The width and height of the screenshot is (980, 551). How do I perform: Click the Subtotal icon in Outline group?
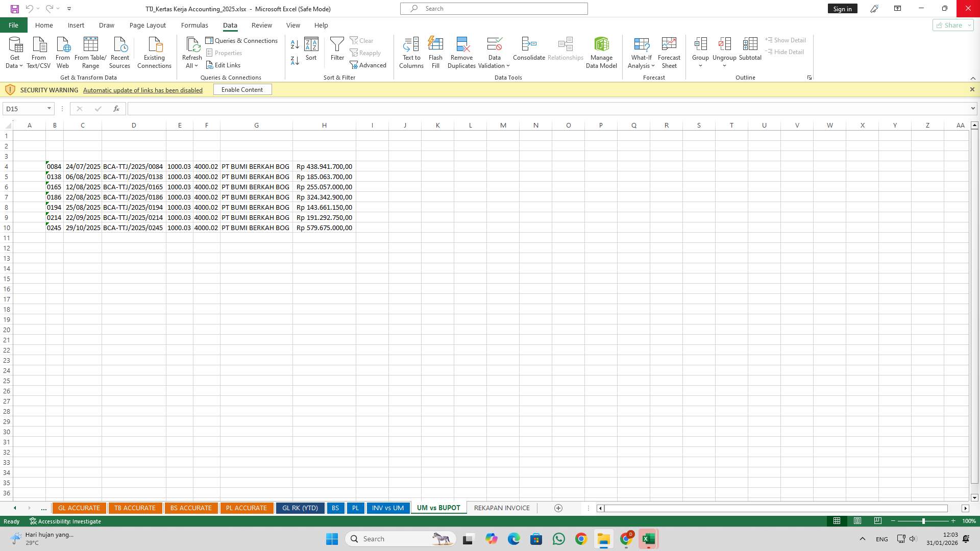coord(750,48)
